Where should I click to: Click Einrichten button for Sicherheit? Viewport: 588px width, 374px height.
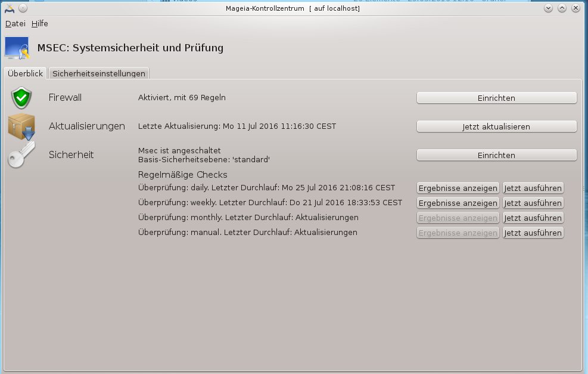[496, 155]
